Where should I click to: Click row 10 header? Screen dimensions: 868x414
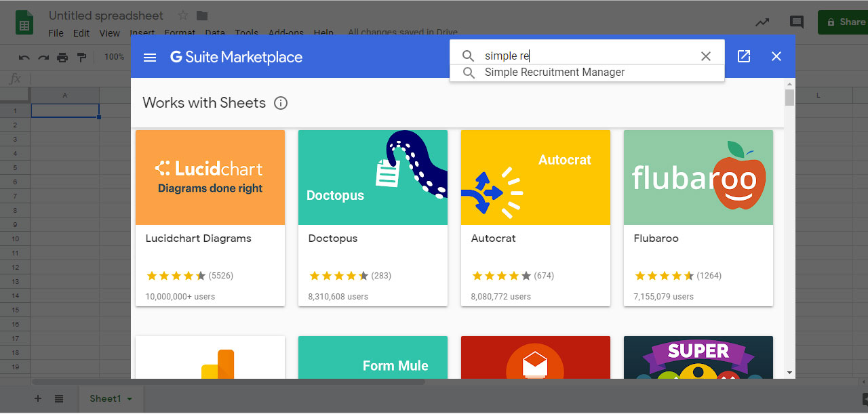15,239
